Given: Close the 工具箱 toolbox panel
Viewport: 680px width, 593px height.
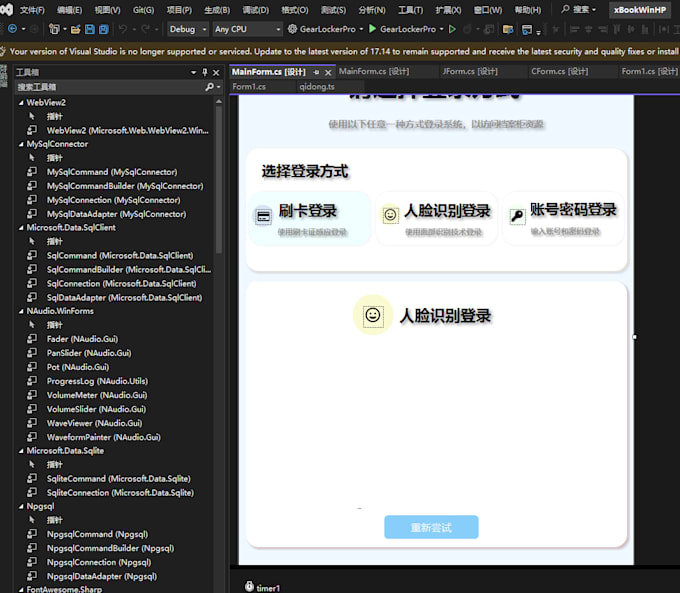Looking at the screenshot, I should 216,72.
